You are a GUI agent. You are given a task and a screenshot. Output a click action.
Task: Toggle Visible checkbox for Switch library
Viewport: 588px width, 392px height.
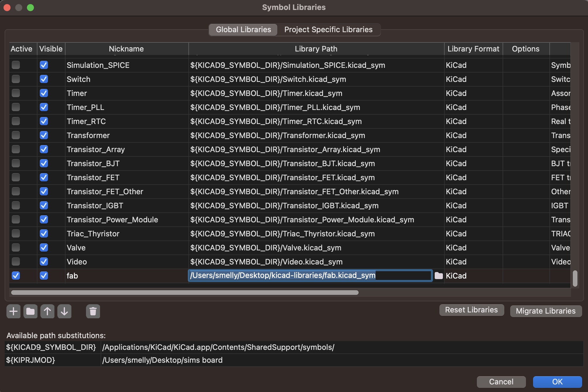(44, 79)
